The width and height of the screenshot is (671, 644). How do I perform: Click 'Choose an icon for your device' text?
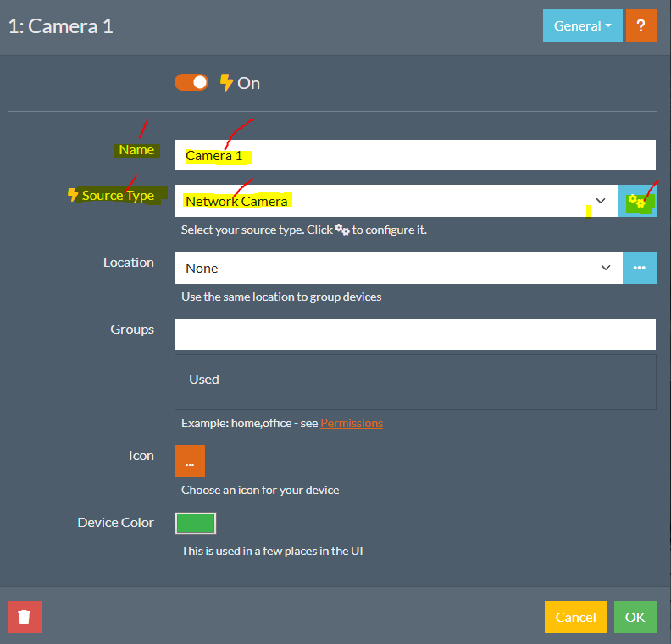pos(260,490)
